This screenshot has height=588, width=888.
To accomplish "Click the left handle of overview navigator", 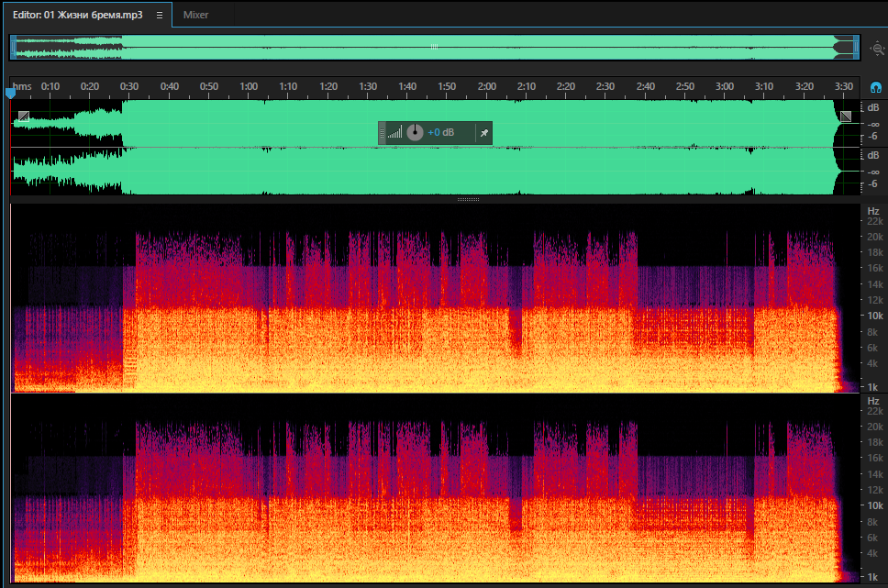I will click(x=13, y=48).
